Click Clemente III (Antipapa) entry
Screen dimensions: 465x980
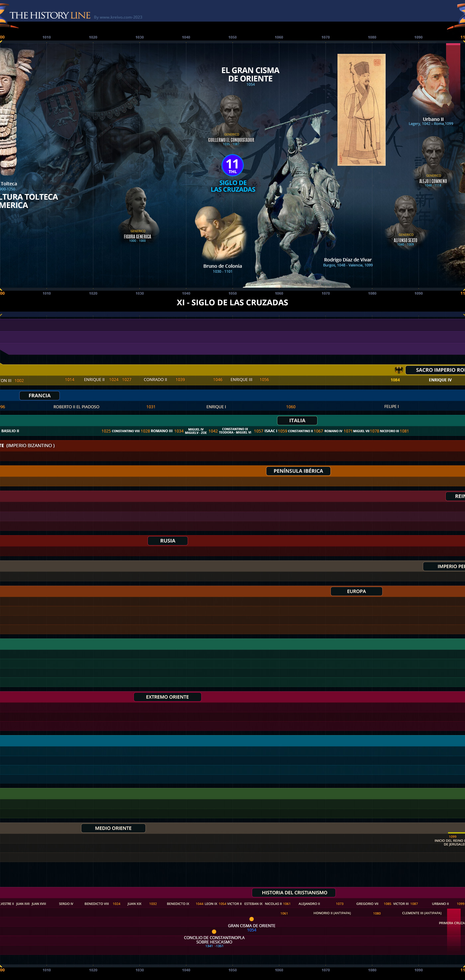coord(422,913)
